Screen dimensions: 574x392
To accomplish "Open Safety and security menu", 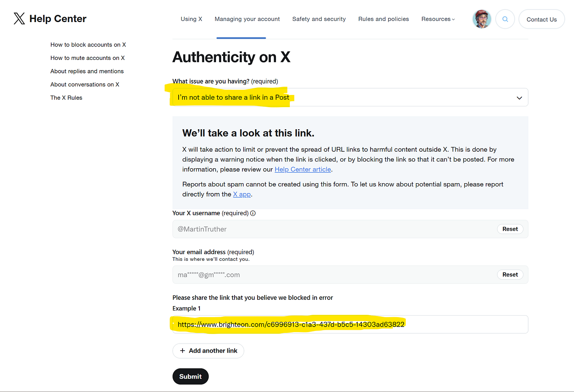I will coord(319,19).
